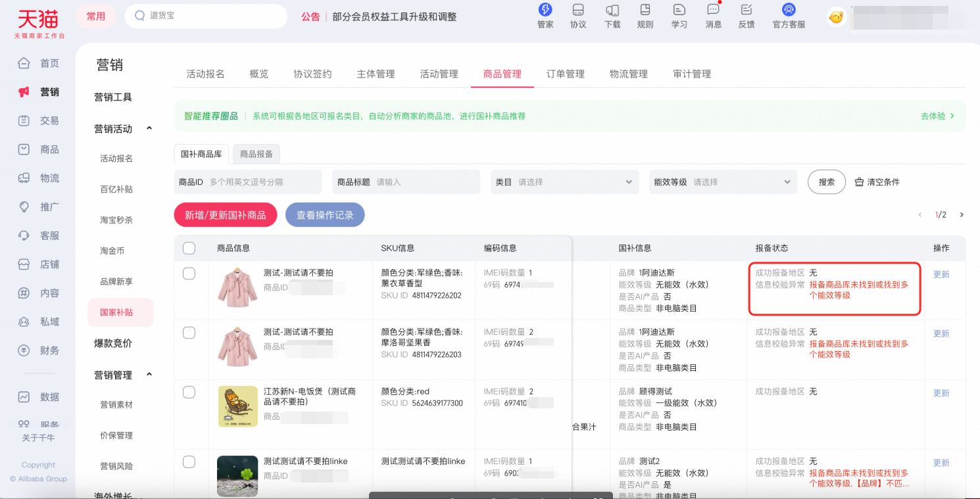
Task: Click the user avatar in top bar
Action: pyautogui.click(x=836, y=17)
